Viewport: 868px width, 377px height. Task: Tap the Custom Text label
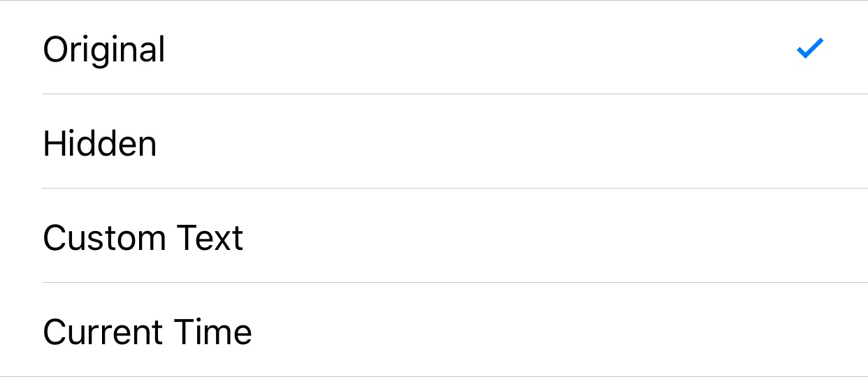143,237
